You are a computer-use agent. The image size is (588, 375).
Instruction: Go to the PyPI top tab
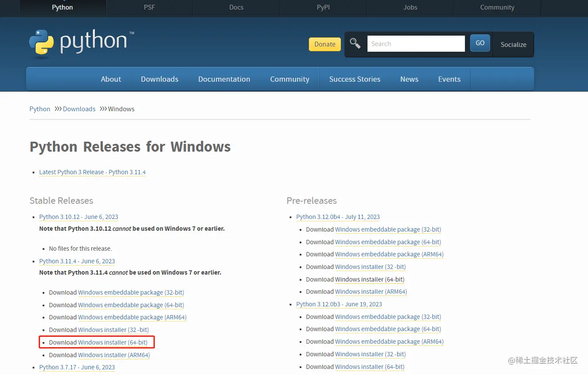[323, 7]
